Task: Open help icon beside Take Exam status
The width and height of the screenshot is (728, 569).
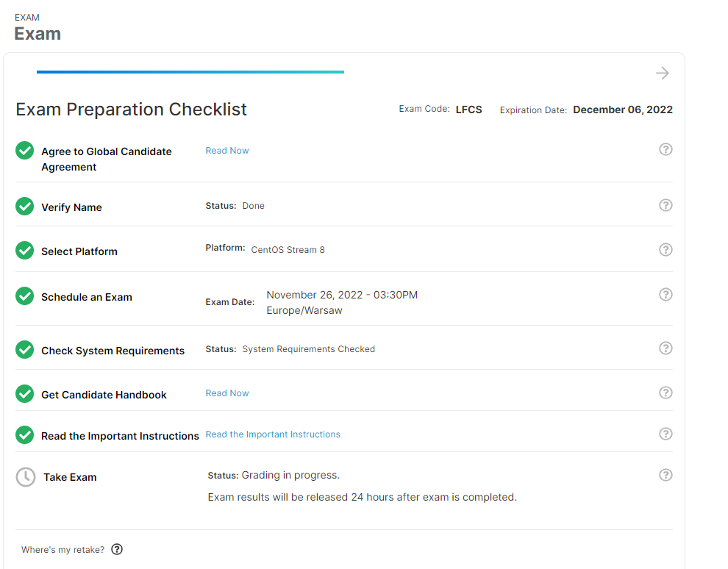Action: tap(665, 475)
